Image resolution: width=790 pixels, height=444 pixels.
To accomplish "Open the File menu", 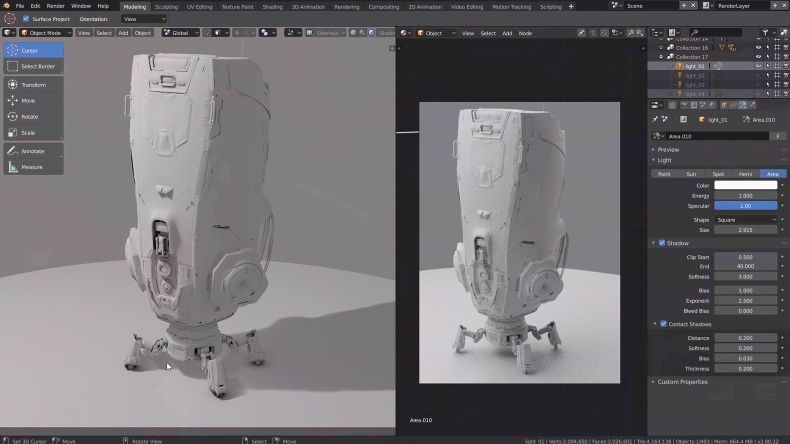I will click(20, 6).
